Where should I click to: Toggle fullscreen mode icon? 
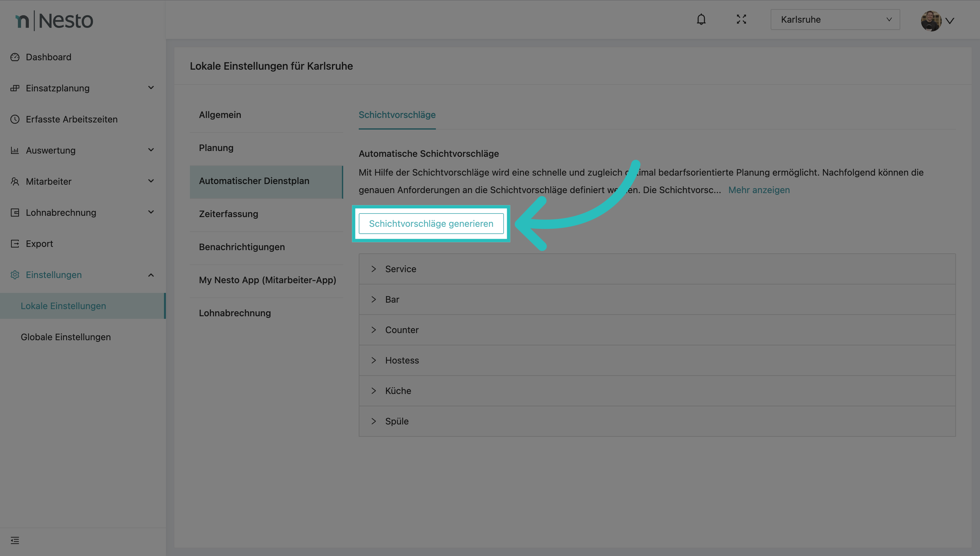(x=741, y=19)
